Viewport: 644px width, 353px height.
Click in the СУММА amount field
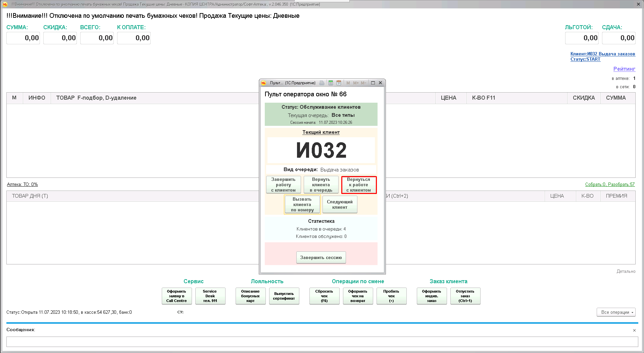(23, 38)
